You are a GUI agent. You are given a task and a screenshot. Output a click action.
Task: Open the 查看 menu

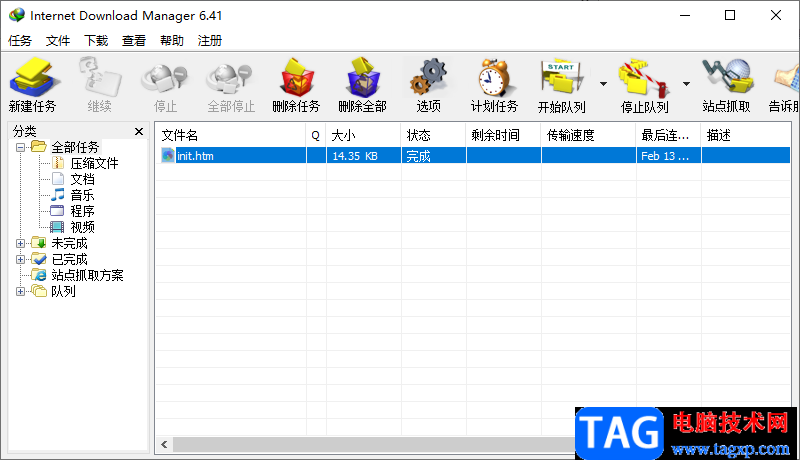[134, 40]
